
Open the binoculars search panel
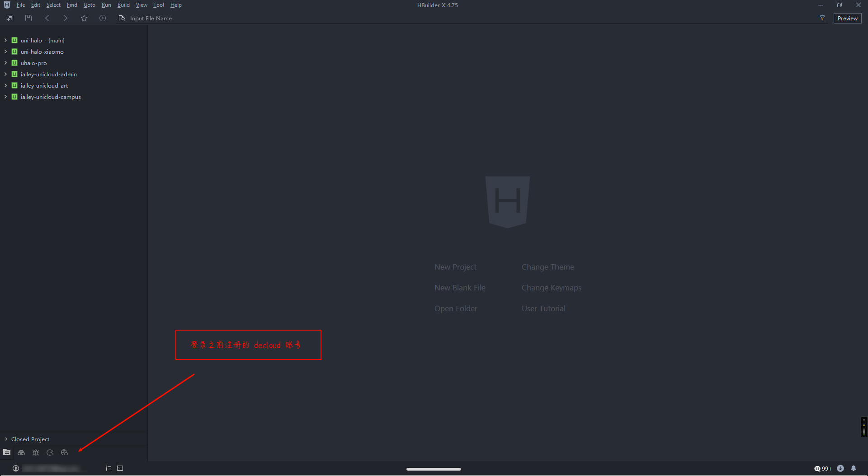pos(21,453)
